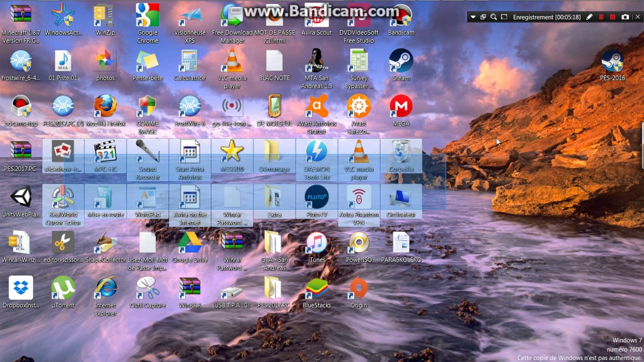
Task: Select the WinZip desktop icon
Action: coord(105,15)
